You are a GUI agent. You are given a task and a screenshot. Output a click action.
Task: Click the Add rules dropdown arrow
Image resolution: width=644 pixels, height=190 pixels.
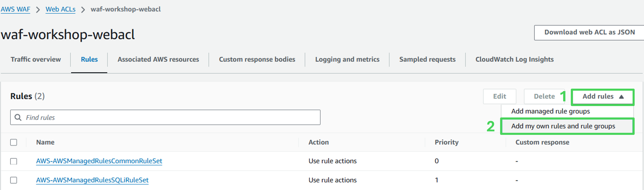621,97
